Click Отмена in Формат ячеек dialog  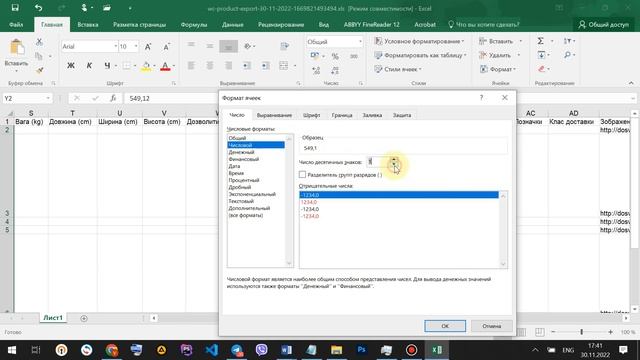click(x=491, y=326)
